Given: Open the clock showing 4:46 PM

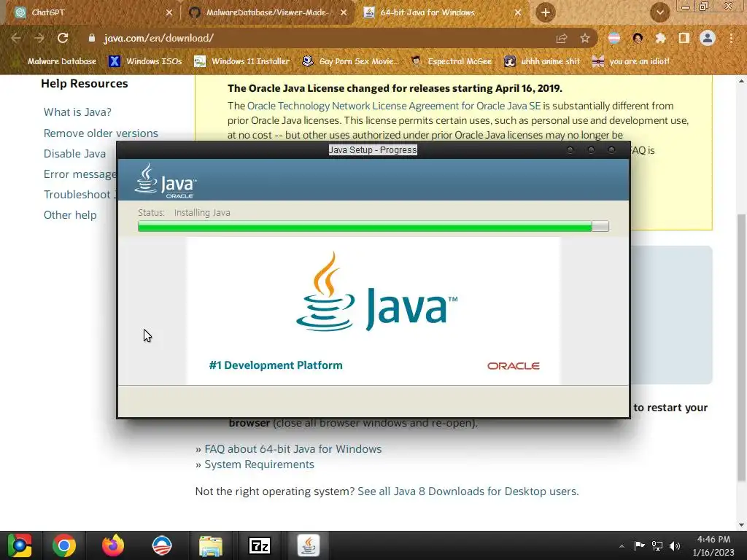Looking at the screenshot, I should pyautogui.click(x=713, y=545).
